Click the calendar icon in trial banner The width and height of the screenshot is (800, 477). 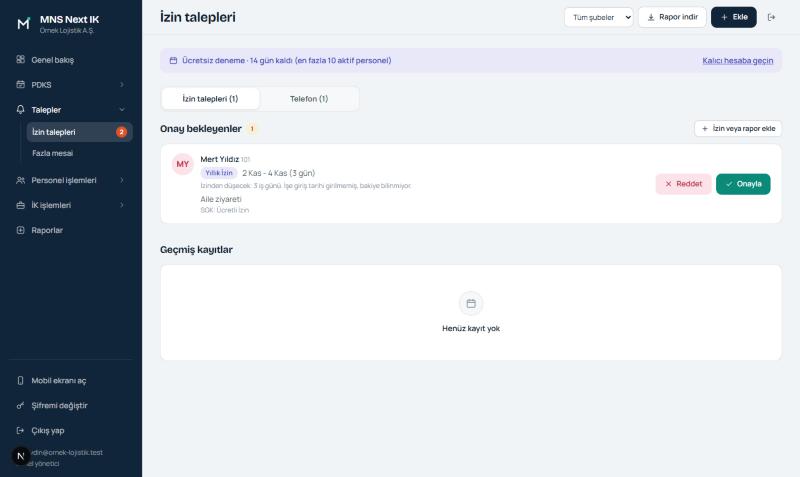[x=173, y=60]
